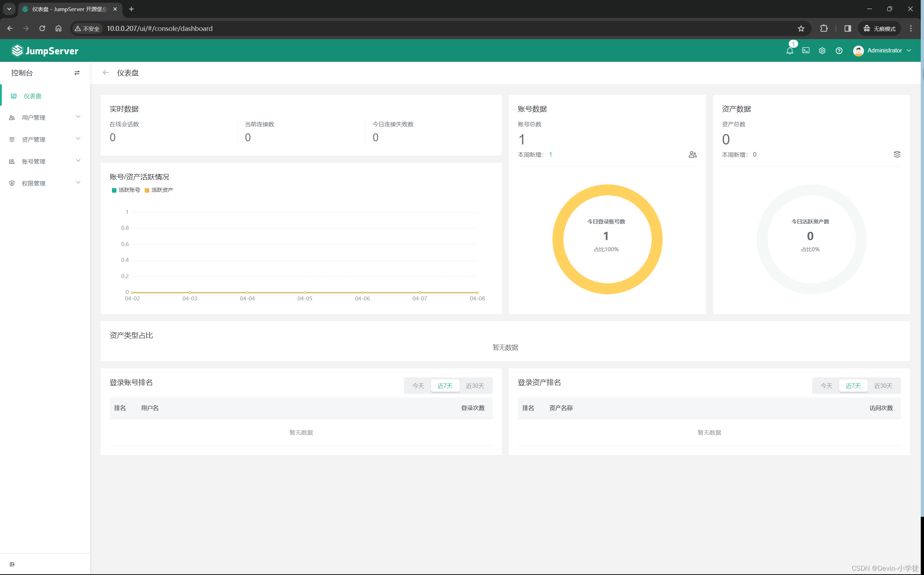Toggle 活跃账号 legend series
Viewport: 924px width, 575px height.
click(126, 190)
